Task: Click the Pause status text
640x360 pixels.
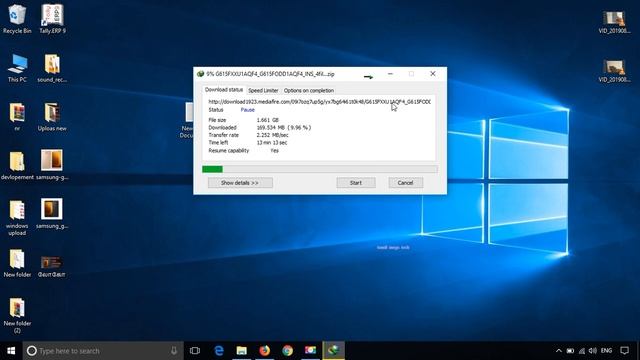Action: coord(247,110)
